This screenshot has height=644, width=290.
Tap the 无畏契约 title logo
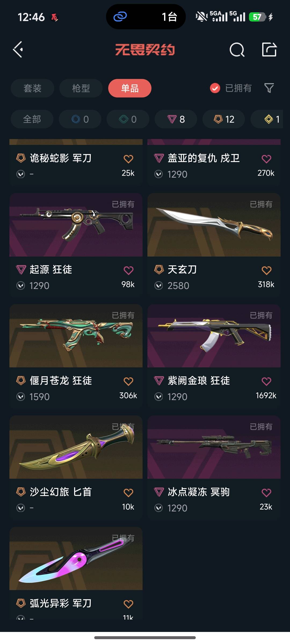click(x=145, y=50)
